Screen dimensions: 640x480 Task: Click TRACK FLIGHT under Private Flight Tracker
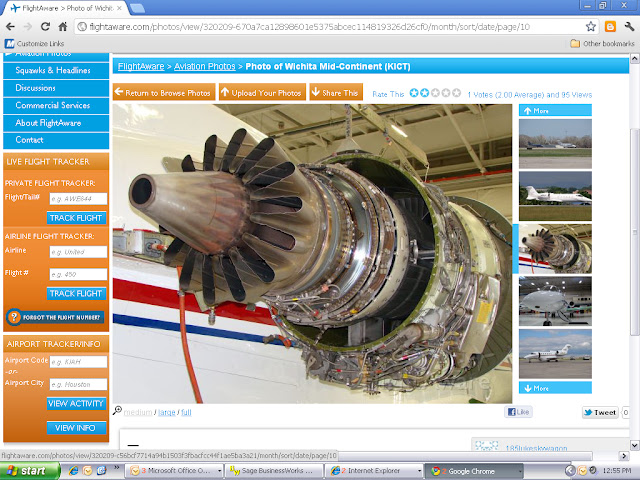76,218
